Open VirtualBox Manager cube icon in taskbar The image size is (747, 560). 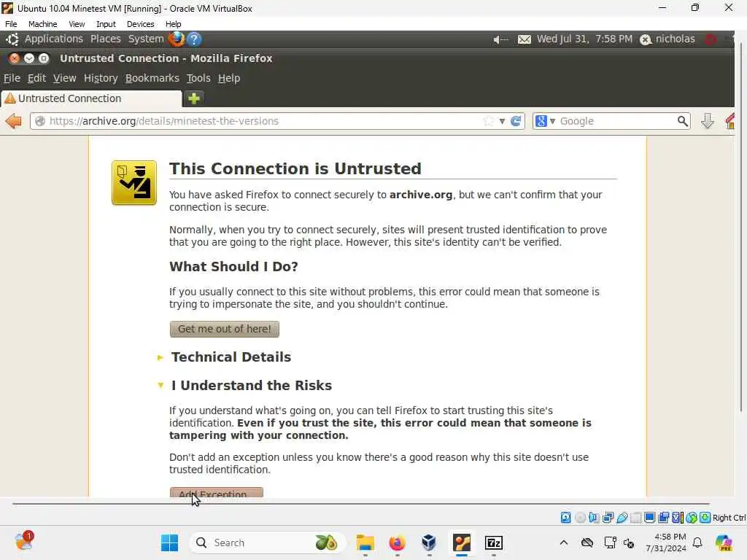point(429,542)
